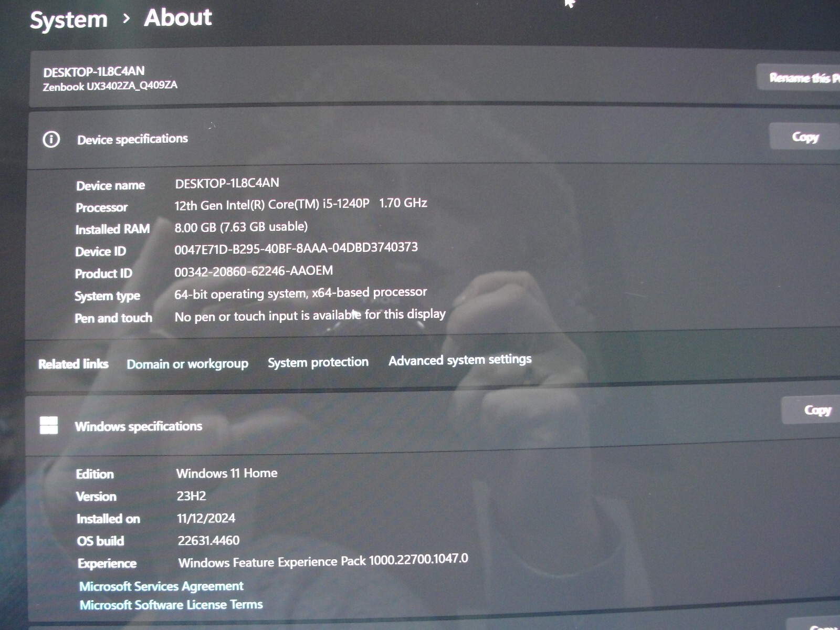Click the Processor label
840x630 pixels.
point(101,207)
